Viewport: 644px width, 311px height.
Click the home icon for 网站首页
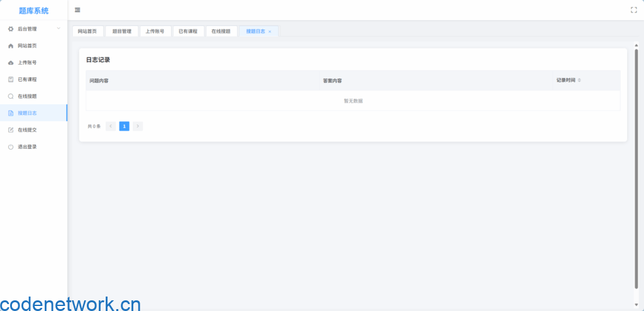coord(11,46)
